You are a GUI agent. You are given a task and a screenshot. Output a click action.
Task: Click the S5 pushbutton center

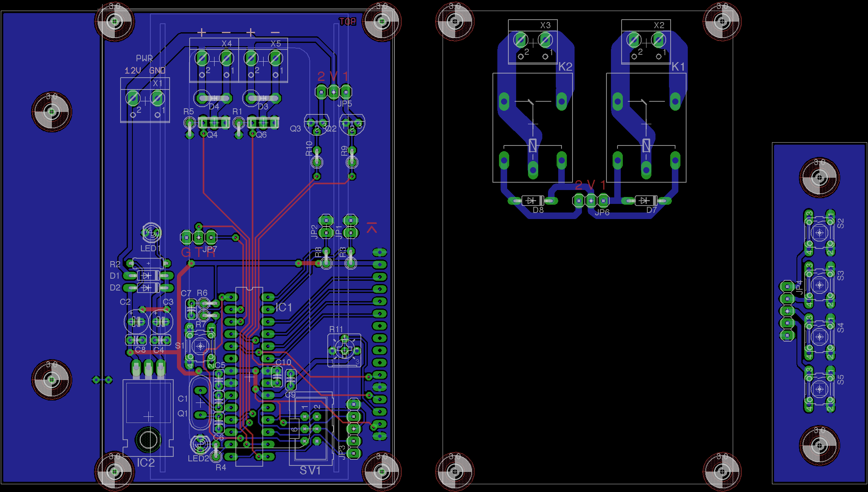(819, 389)
